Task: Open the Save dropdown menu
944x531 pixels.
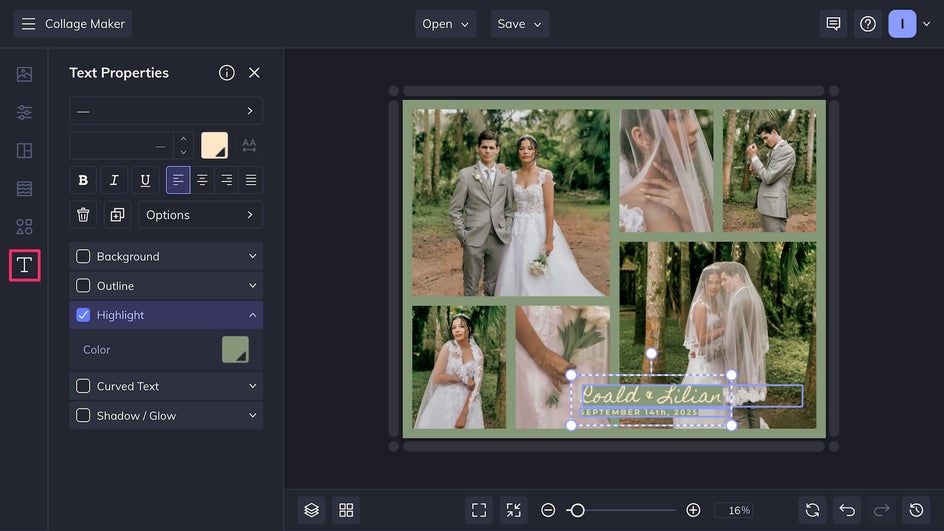Action: [520, 24]
